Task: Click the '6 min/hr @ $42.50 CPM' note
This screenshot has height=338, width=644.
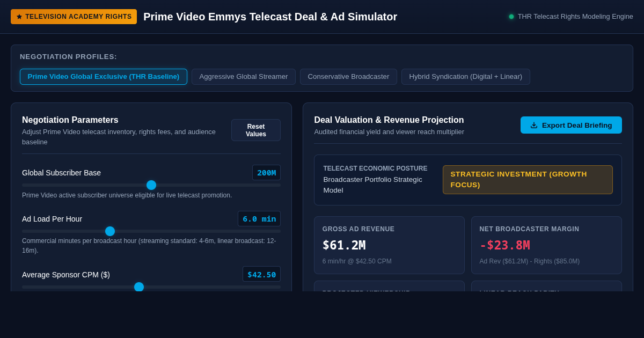Action: click(357, 261)
